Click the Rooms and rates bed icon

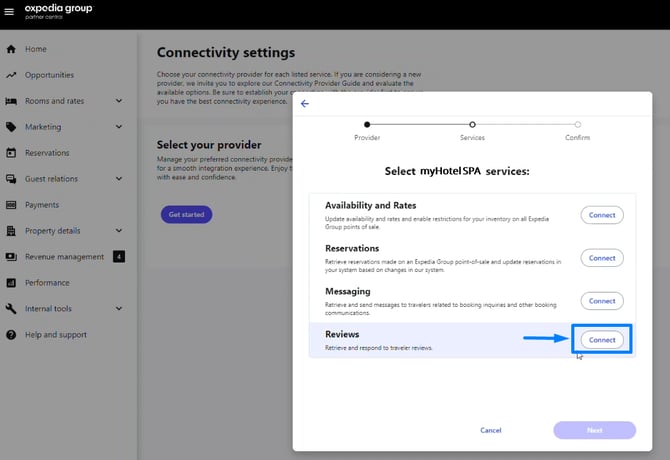click(11, 101)
